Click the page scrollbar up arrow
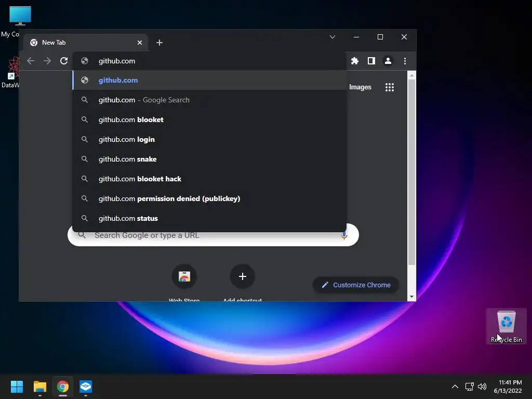This screenshot has width=532, height=399. pyautogui.click(x=411, y=75)
